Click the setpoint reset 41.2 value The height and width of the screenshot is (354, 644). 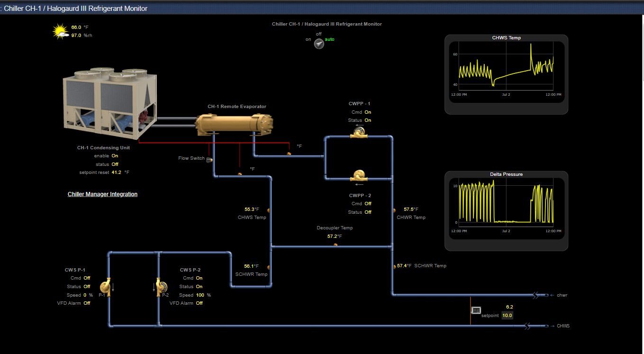pyautogui.click(x=116, y=172)
